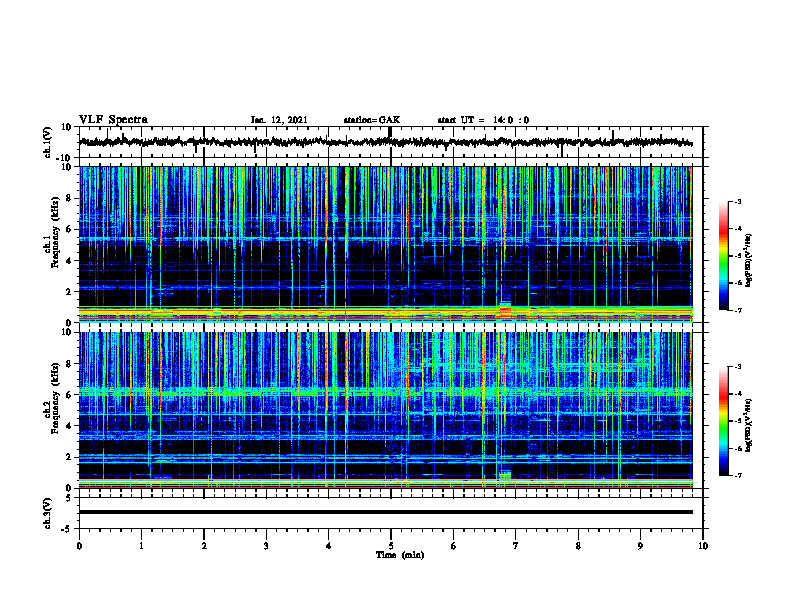Click the ch.1 colorbar log(PSD) title

click(x=749, y=260)
